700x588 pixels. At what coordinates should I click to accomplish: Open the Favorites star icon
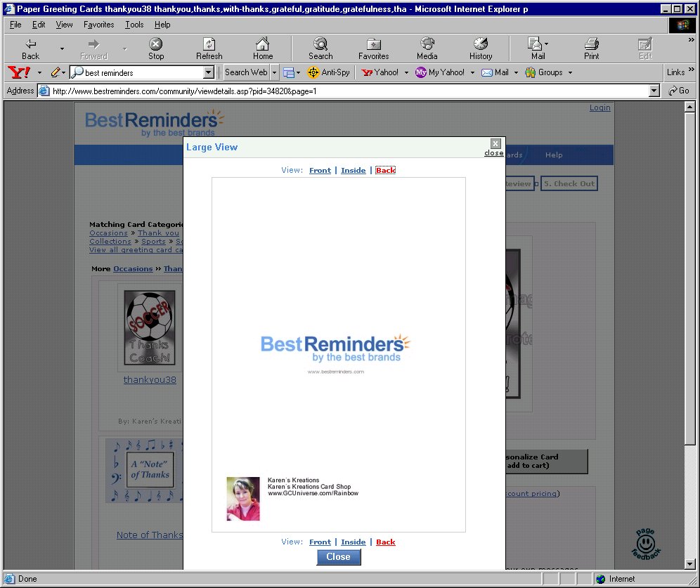tap(373, 44)
